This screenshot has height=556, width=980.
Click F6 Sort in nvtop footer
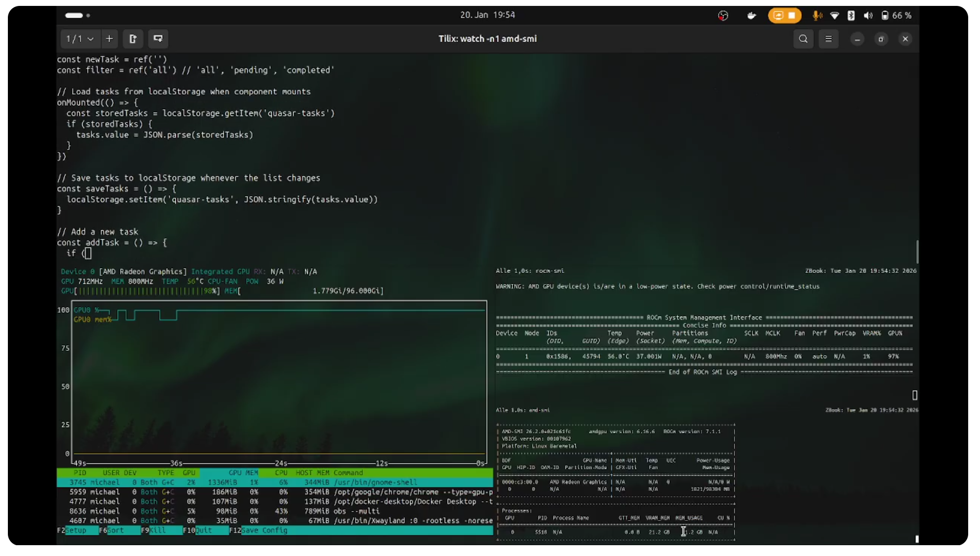click(x=115, y=530)
